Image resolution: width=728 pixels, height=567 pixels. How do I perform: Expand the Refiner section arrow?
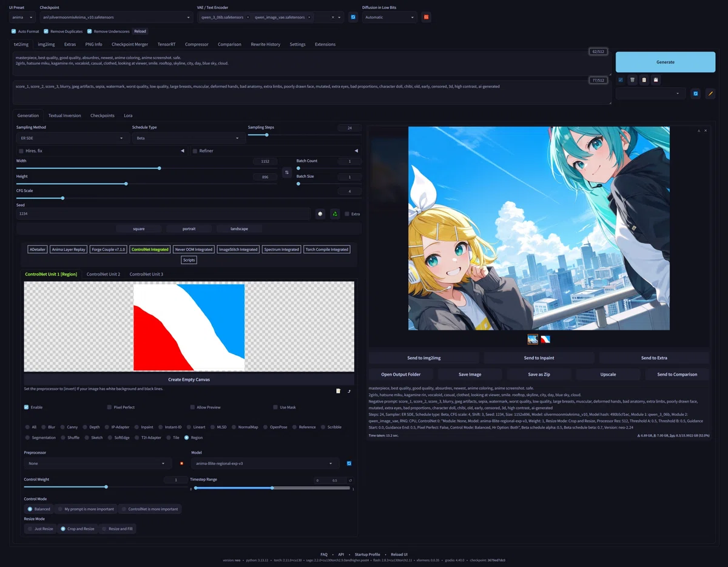[x=356, y=151]
